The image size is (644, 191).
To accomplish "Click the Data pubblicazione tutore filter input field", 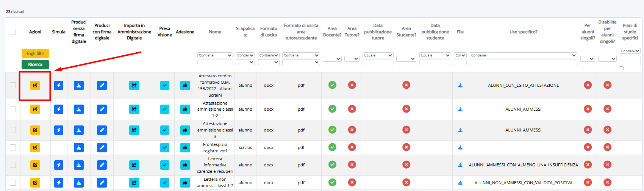I will click(378, 62).
